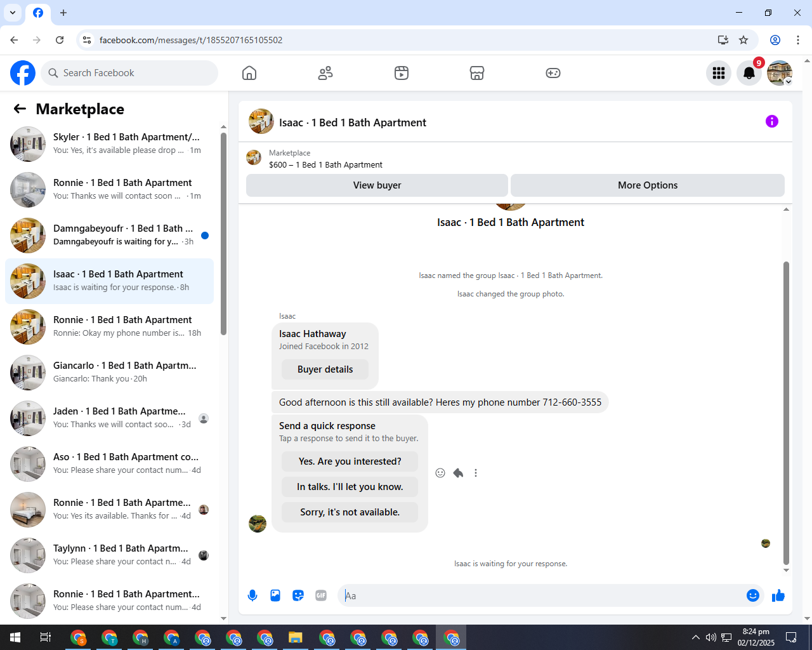Open account profile picture menu
812x650 pixels.
[x=780, y=73]
